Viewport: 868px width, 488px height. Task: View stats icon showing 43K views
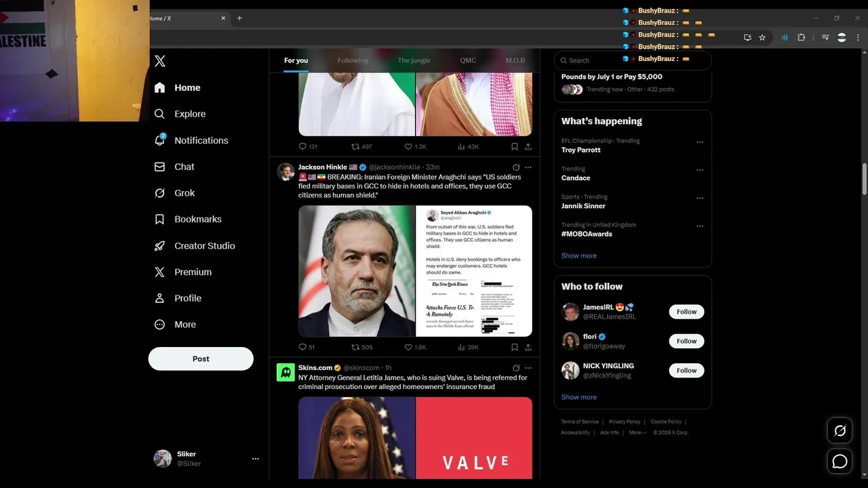coord(461,146)
